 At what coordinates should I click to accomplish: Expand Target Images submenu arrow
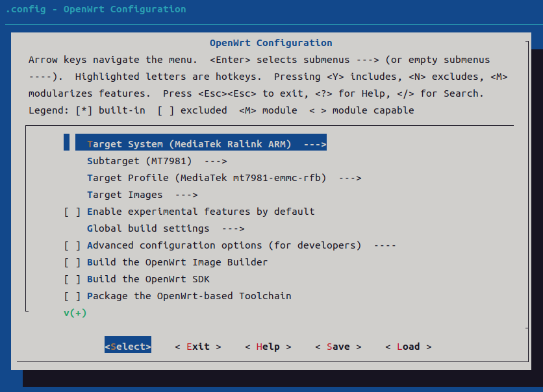point(186,195)
